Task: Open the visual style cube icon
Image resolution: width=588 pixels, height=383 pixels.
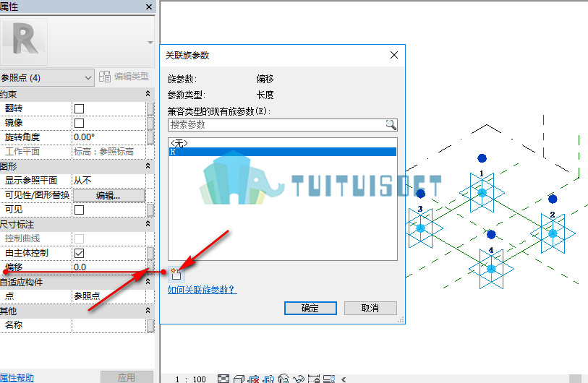Action: click(239, 379)
